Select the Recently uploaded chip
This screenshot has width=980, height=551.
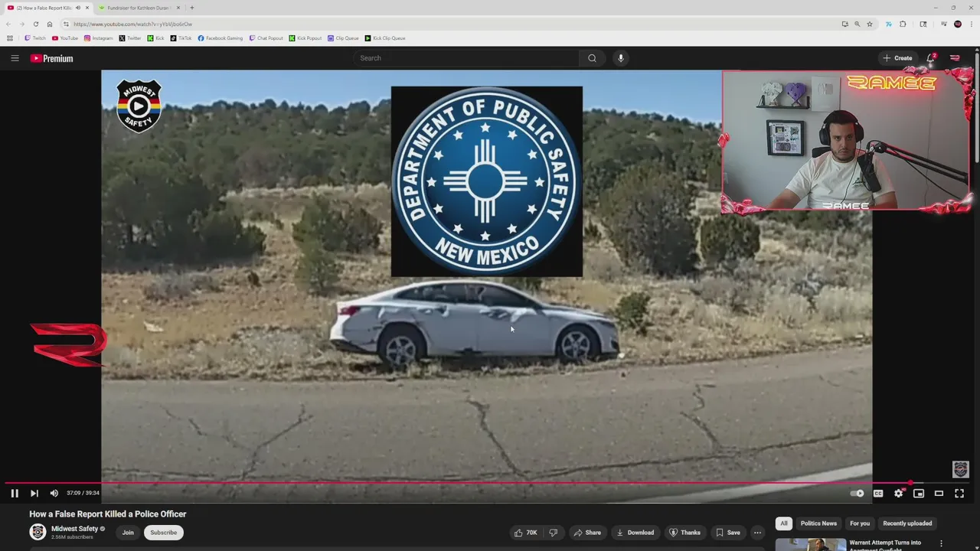click(x=907, y=523)
